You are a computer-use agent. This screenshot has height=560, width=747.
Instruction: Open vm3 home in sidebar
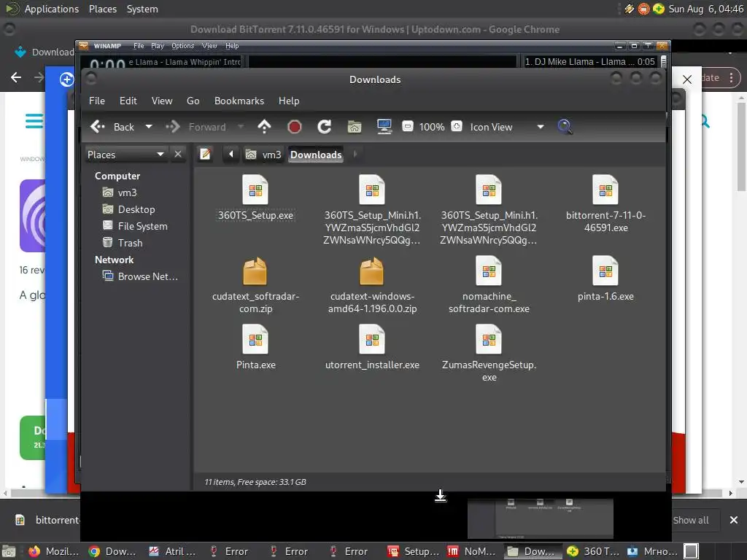(x=120, y=192)
